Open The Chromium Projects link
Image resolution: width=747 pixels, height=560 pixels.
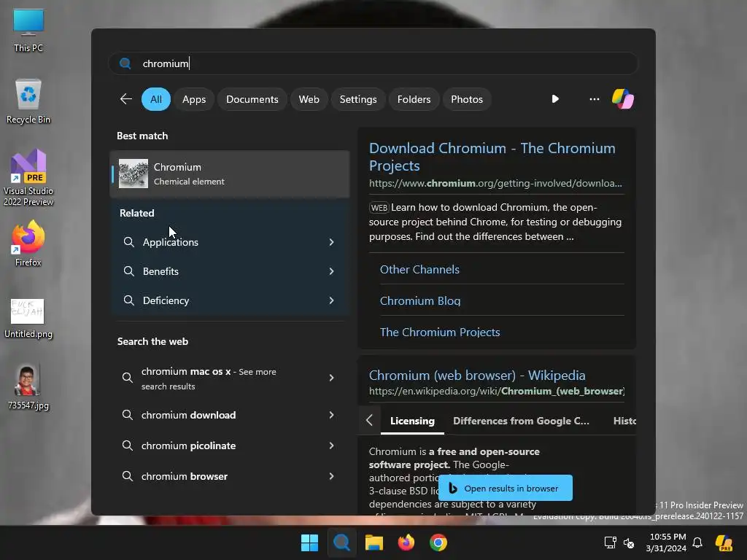(x=440, y=332)
